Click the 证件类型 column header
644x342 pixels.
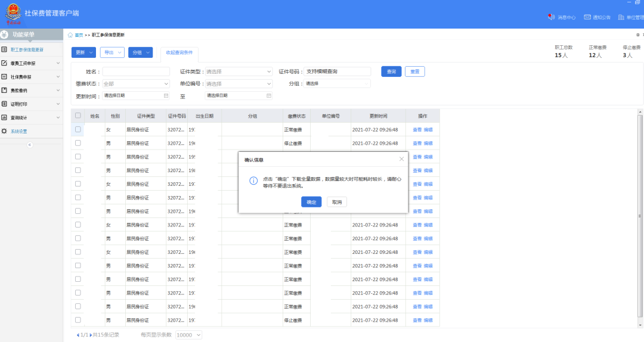pyautogui.click(x=146, y=116)
